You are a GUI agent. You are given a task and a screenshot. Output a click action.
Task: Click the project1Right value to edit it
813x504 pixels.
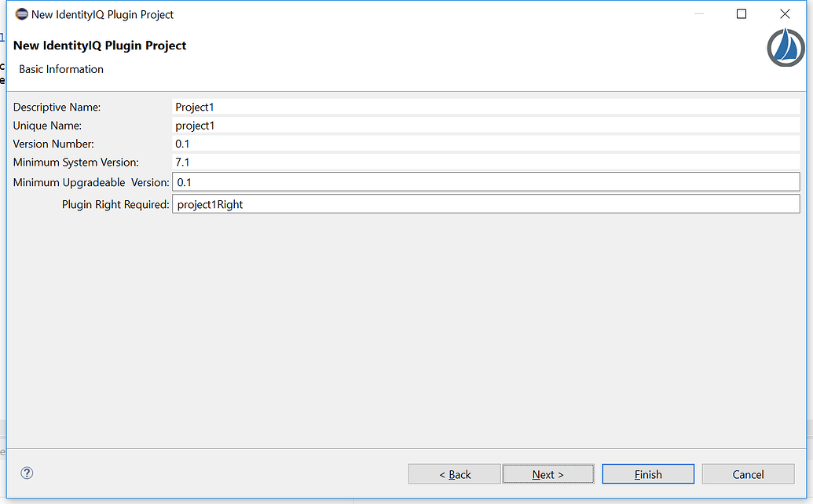point(209,203)
